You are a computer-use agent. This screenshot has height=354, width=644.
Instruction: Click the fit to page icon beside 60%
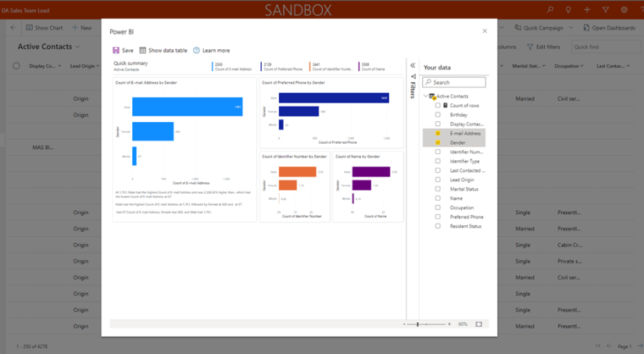(x=479, y=324)
